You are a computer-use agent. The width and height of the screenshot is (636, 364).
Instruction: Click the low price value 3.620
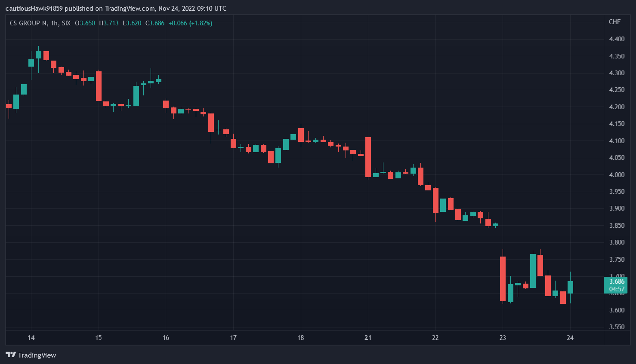point(134,23)
